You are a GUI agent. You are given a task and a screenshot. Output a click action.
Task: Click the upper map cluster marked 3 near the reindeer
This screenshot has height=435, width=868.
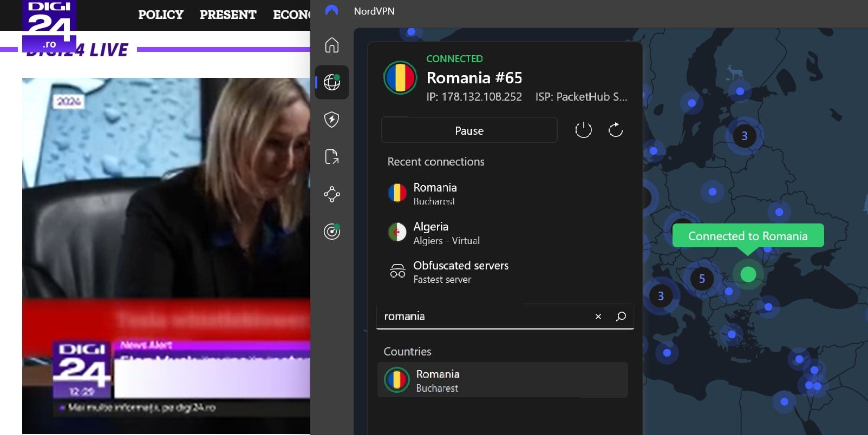pos(745,136)
